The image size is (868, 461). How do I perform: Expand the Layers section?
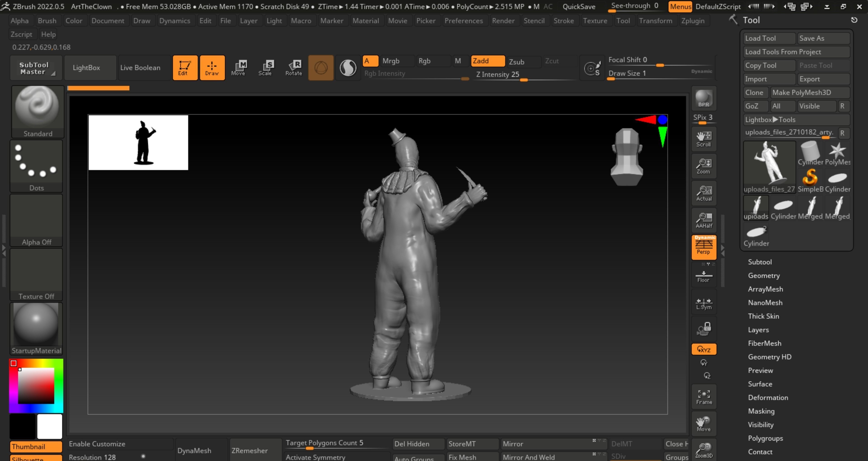pos(758,330)
